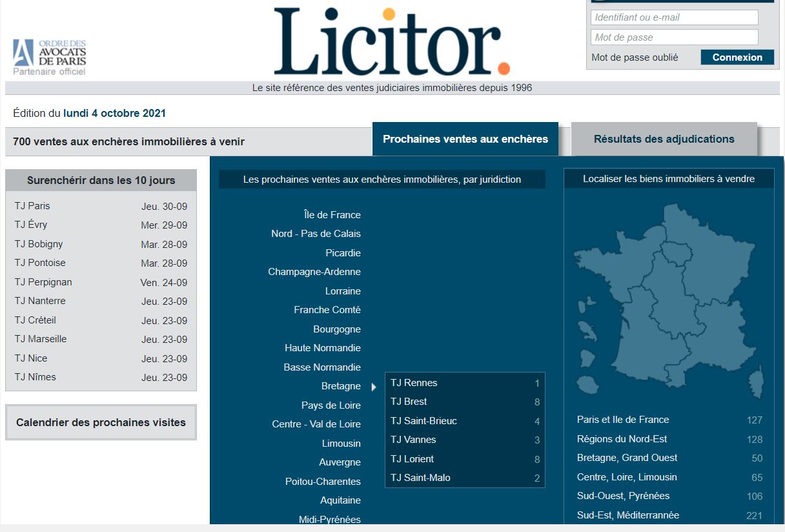
Task: Click the Surenchérir dans les 10 jours header
Action: tap(101, 180)
